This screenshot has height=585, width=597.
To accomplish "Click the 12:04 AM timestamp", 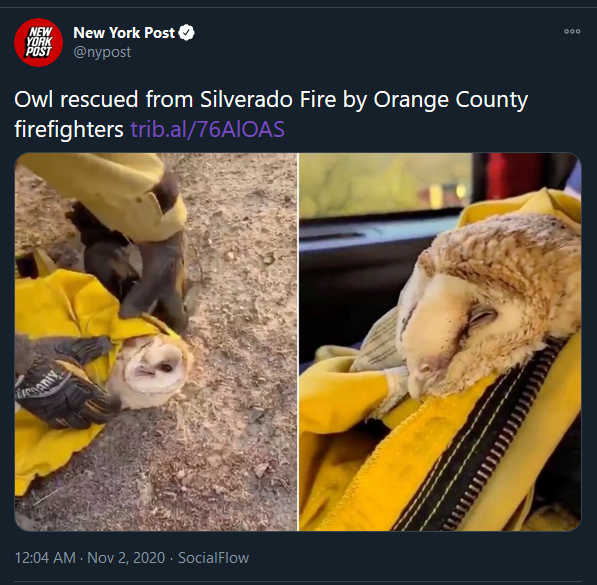I will pyautogui.click(x=45, y=558).
